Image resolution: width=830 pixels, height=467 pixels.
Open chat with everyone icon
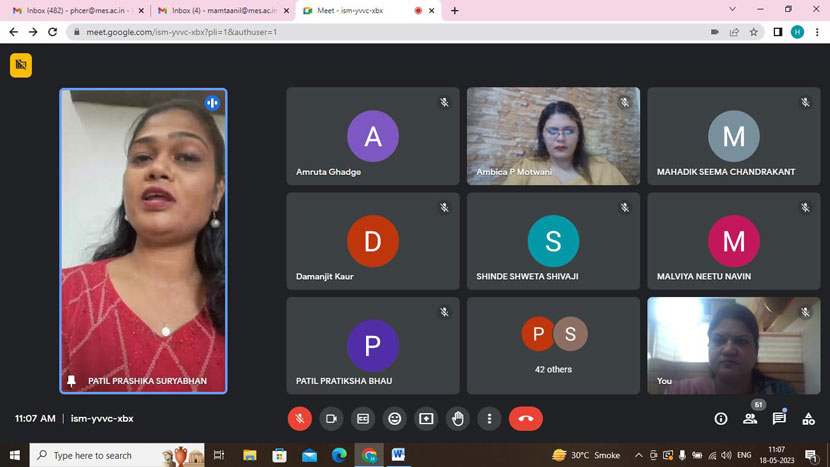coord(779,419)
